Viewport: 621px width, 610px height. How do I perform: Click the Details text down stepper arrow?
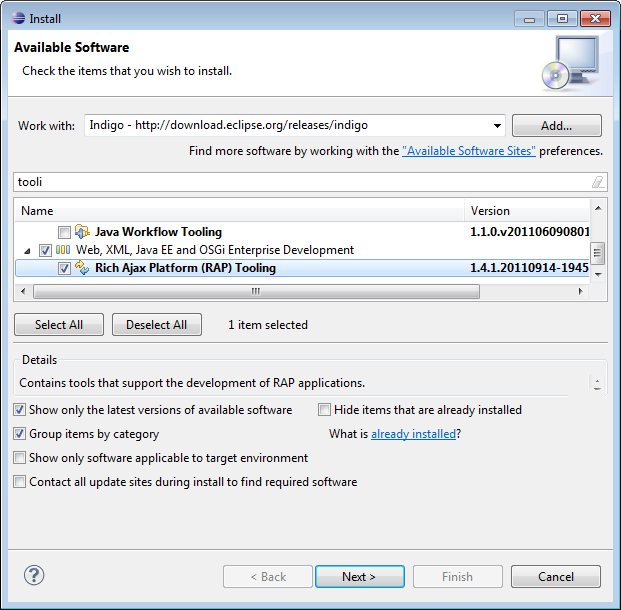(x=597, y=388)
